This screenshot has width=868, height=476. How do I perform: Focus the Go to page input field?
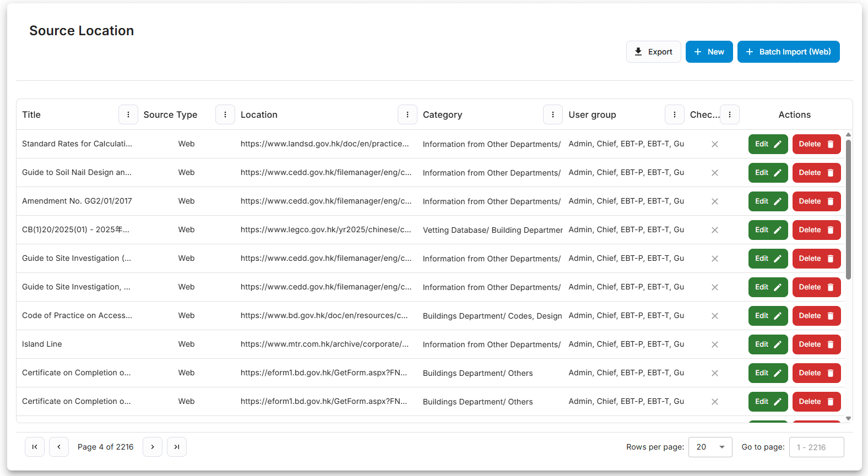pos(817,447)
